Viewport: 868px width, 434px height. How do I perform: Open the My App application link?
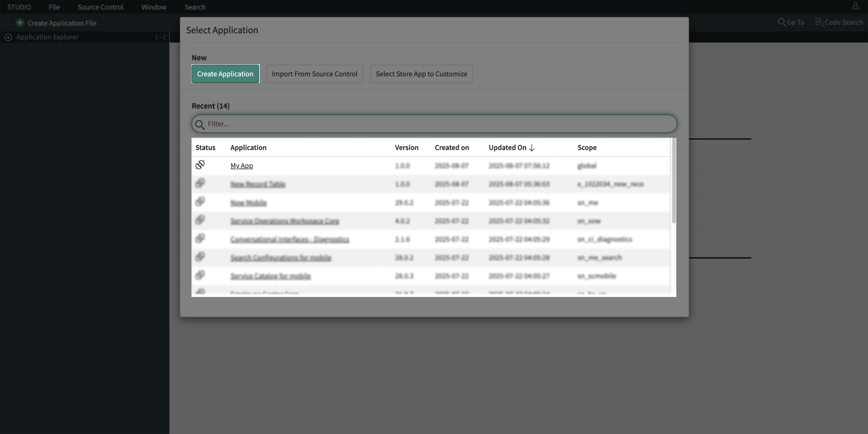[242, 166]
